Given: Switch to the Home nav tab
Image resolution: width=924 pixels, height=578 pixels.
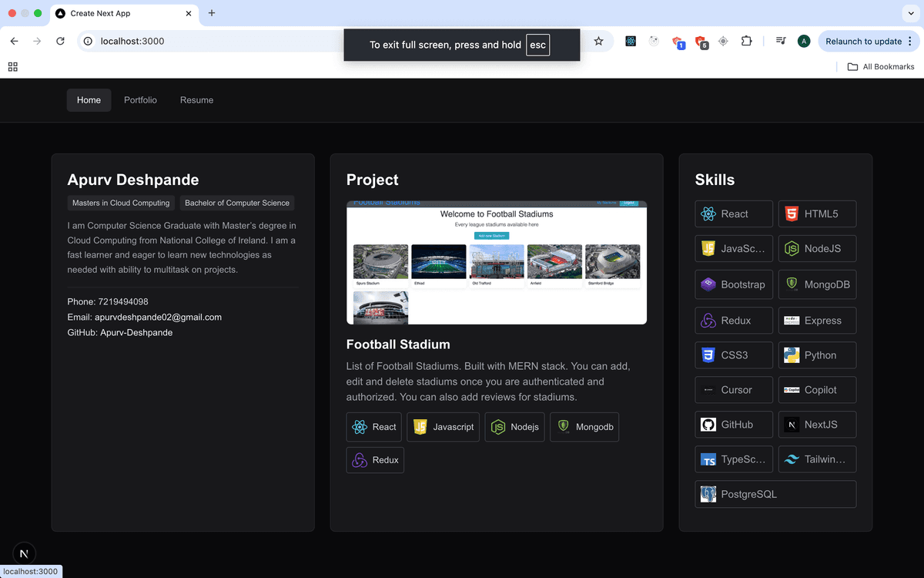Looking at the screenshot, I should pos(89,100).
